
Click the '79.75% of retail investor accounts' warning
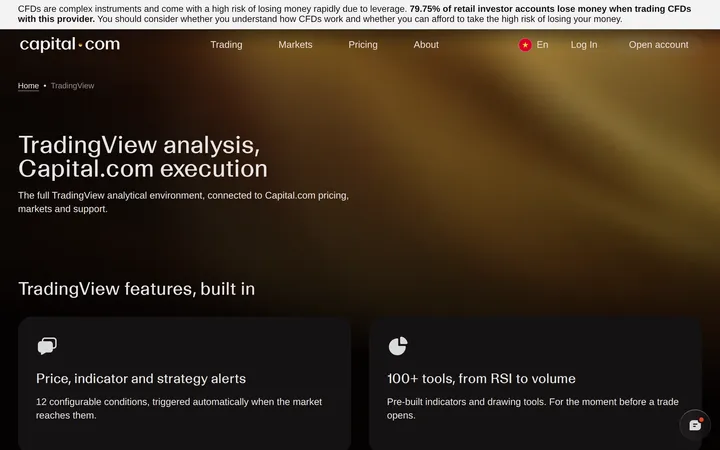pyautogui.click(x=354, y=14)
